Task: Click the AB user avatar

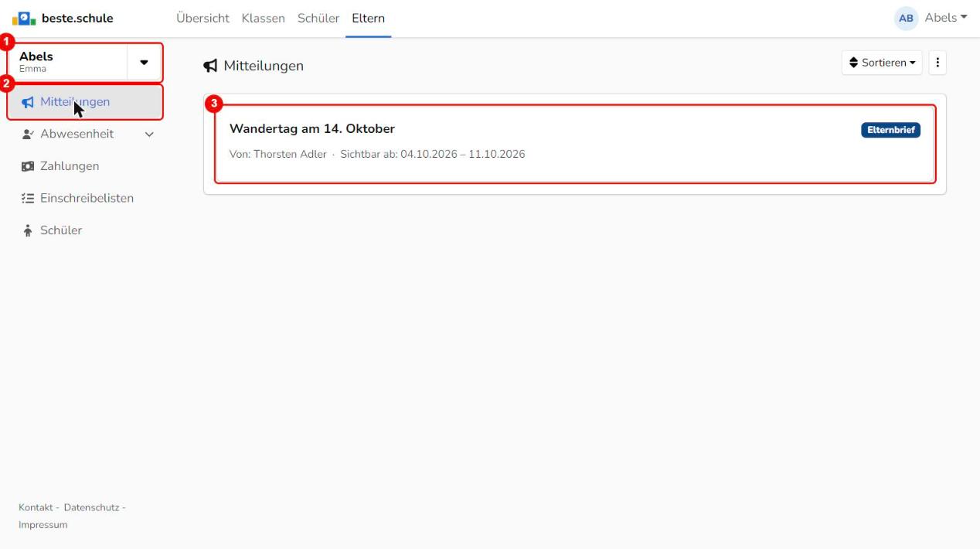Action: click(907, 18)
